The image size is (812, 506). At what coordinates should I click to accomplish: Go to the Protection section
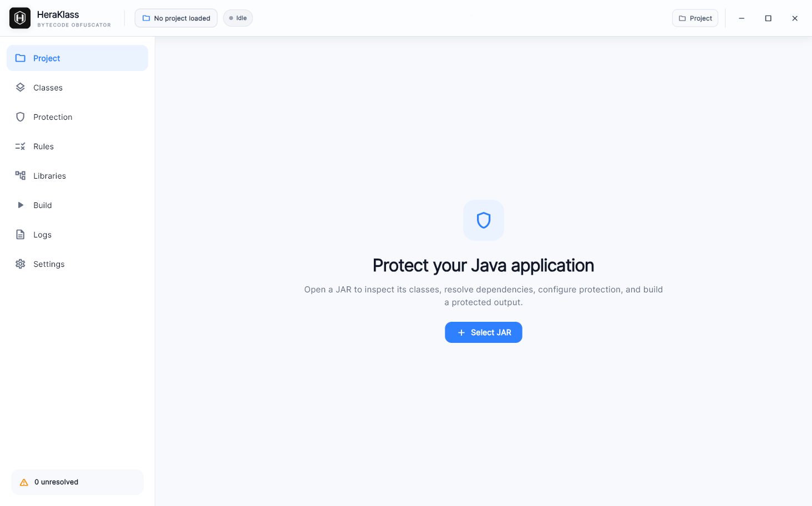(x=77, y=117)
